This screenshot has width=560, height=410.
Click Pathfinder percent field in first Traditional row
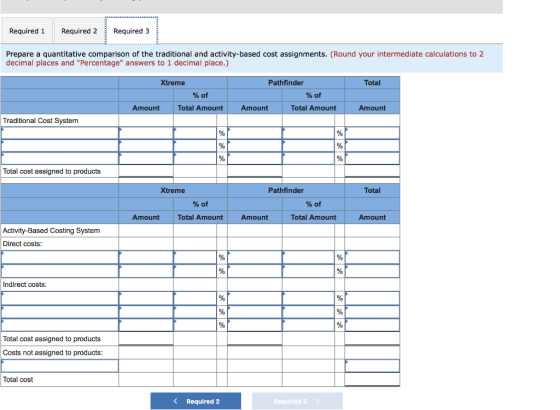tap(309, 133)
